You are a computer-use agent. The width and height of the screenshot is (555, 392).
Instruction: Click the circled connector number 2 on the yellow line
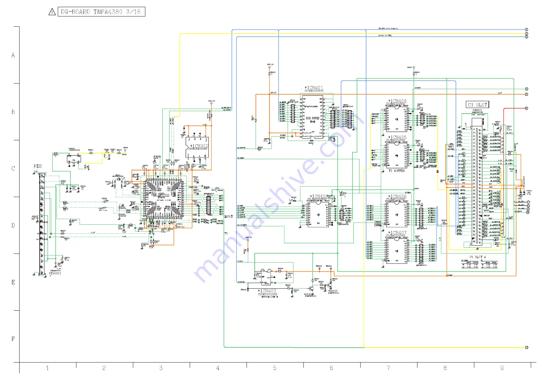pyautogui.click(x=526, y=34)
